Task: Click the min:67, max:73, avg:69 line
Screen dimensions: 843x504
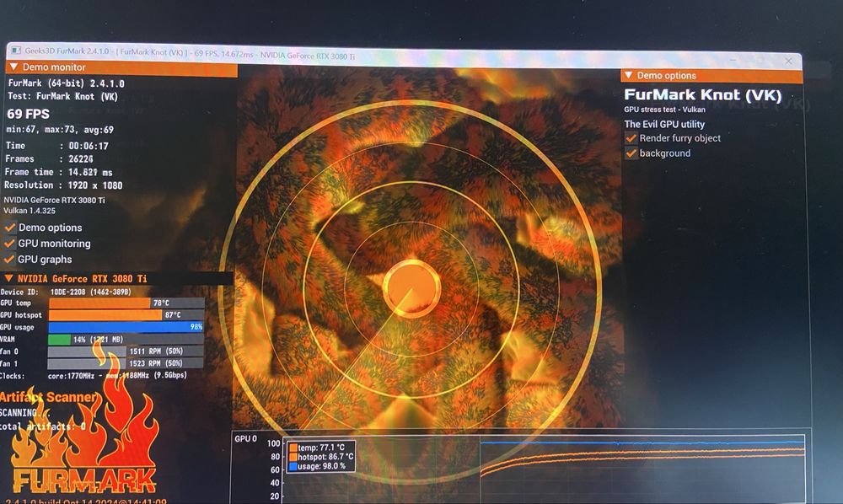Action: [60, 130]
